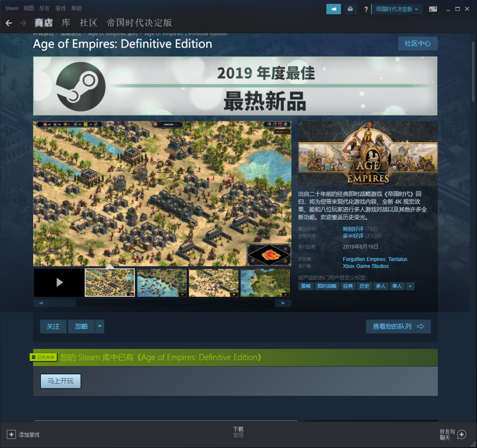Open the dropdown arrow beside 忽略
477x448 pixels.
click(x=100, y=327)
